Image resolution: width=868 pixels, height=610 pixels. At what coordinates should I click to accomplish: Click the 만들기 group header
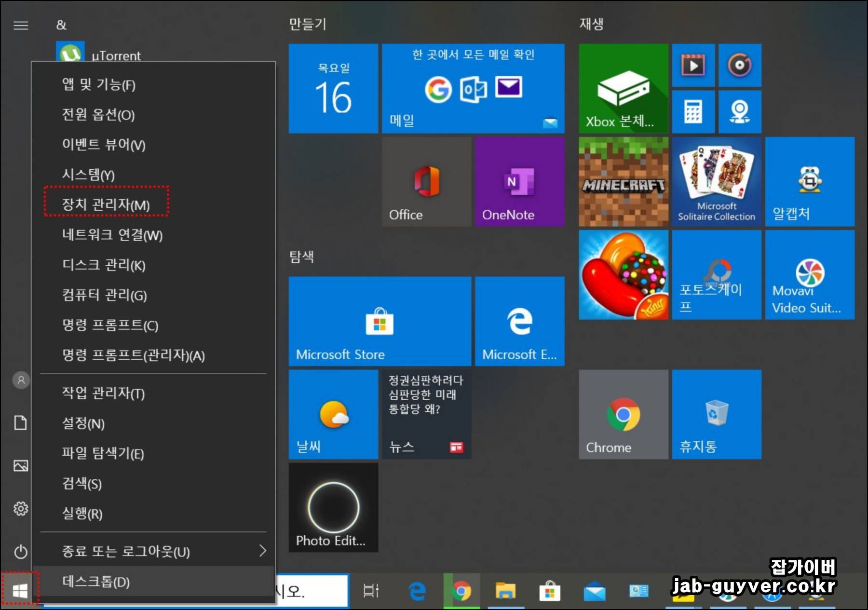(x=307, y=24)
